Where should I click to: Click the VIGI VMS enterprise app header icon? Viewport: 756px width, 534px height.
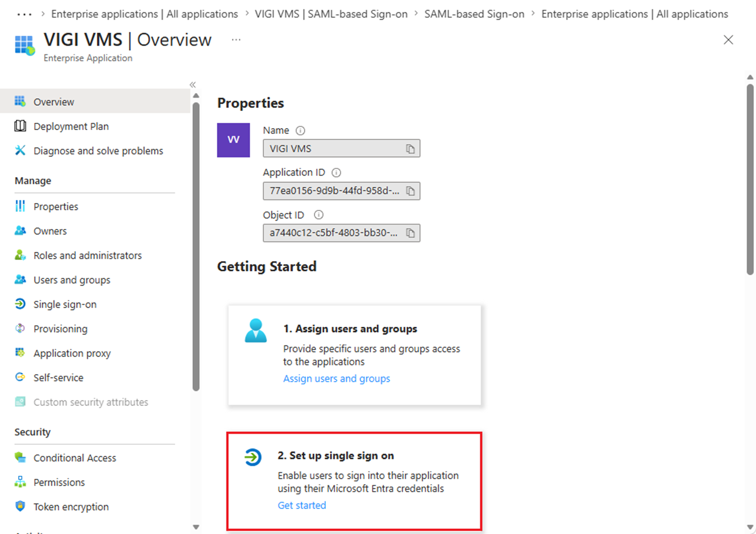[24, 45]
